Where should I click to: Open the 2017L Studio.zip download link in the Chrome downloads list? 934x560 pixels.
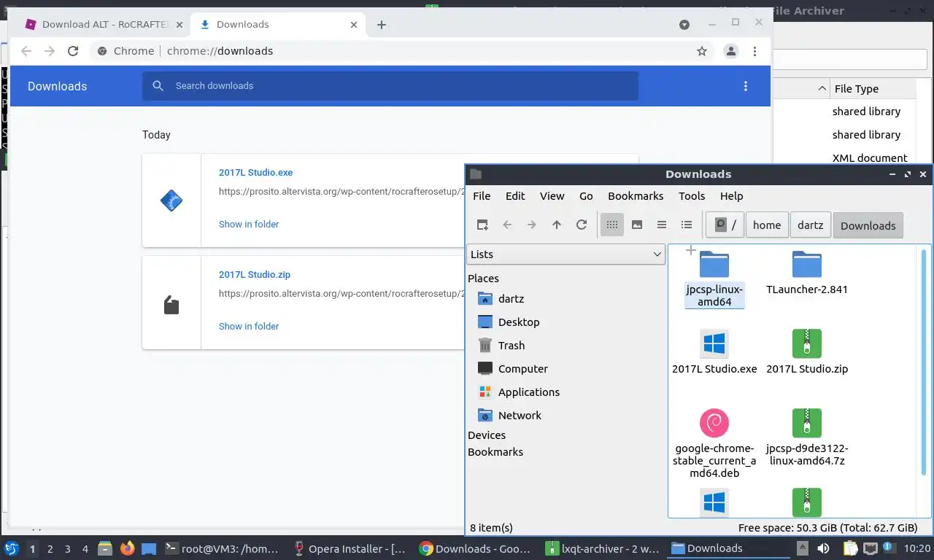255,275
